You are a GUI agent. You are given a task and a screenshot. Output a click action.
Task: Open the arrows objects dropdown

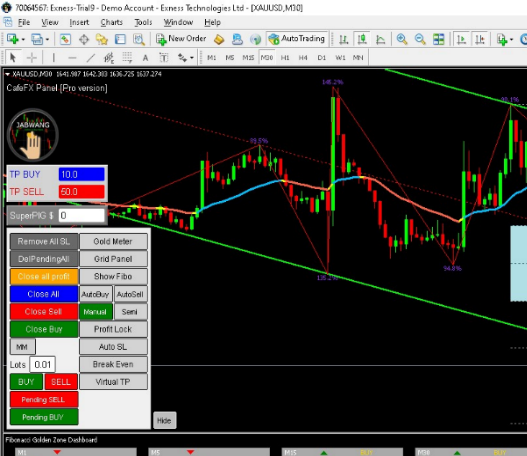(192, 58)
